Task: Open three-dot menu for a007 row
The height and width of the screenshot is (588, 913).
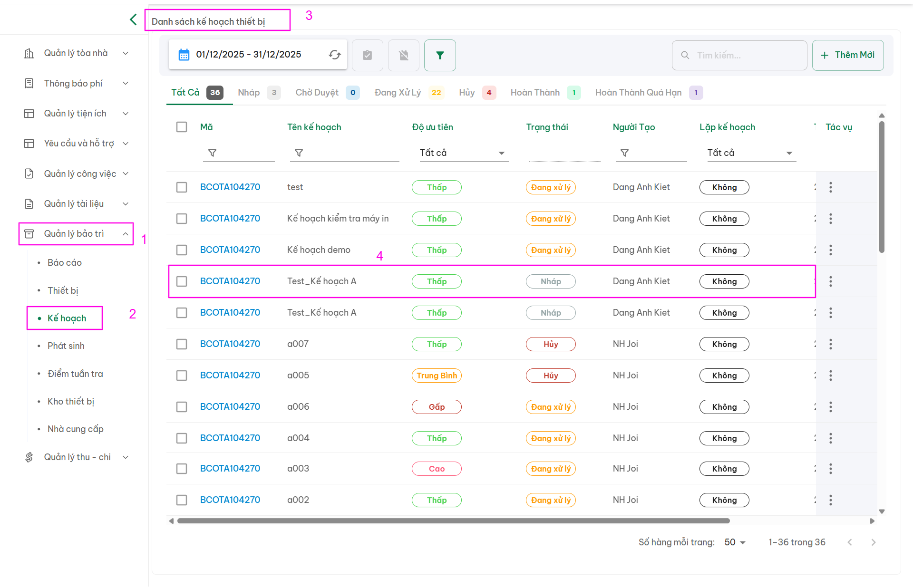Action: pos(831,344)
